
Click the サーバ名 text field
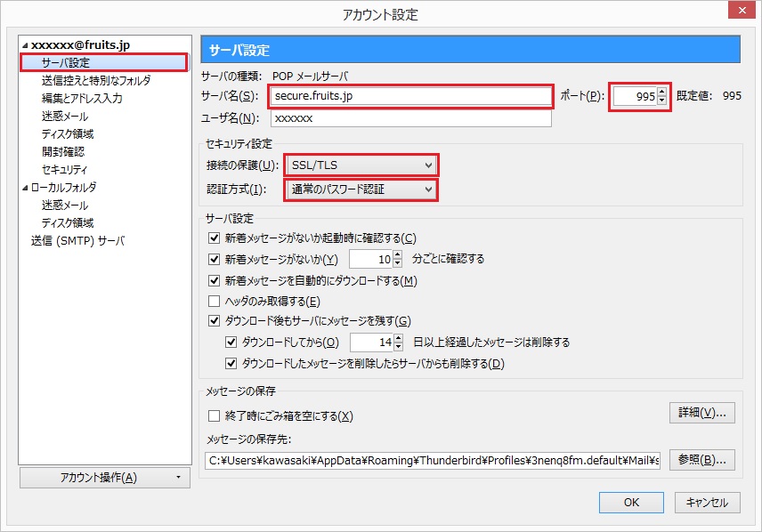tap(410, 95)
